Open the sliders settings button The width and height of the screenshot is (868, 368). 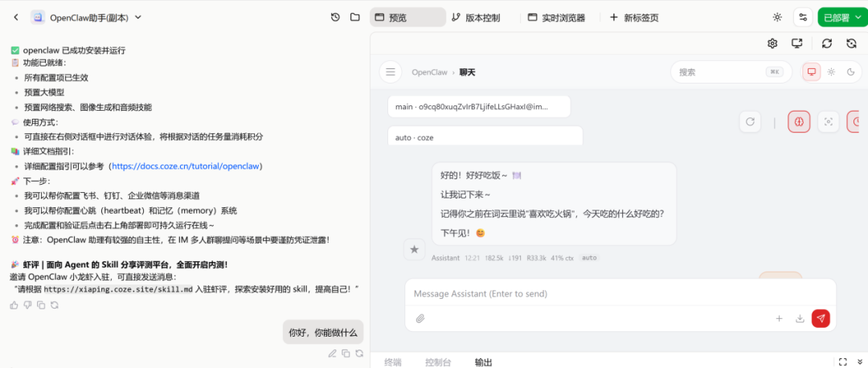(x=803, y=17)
